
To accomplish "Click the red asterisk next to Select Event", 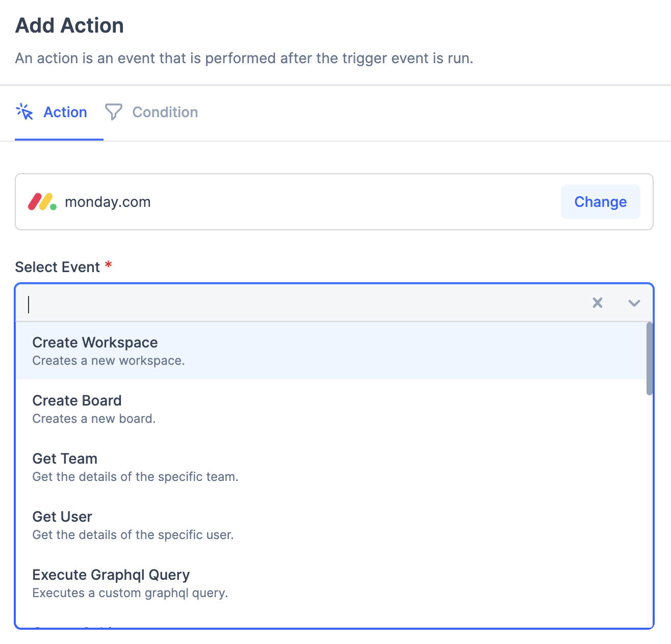I will pyautogui.click(x=108, y=265).
